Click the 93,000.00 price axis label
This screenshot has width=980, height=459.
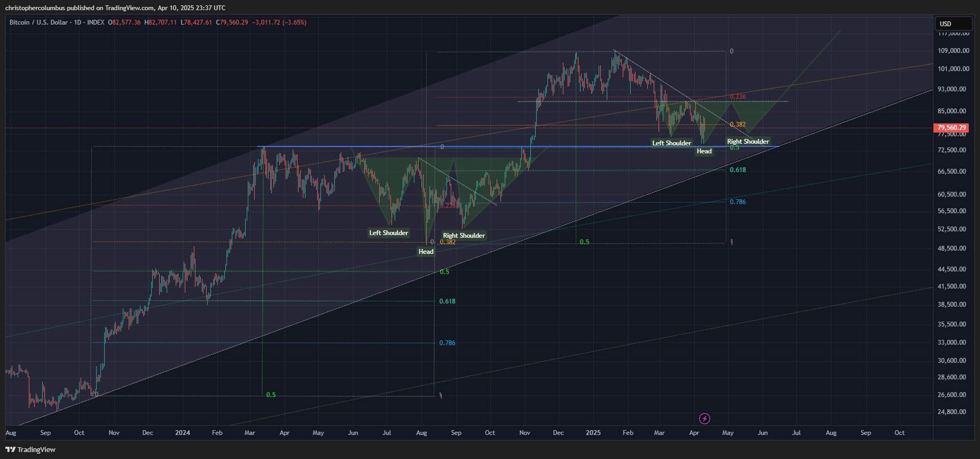point(952,89)
